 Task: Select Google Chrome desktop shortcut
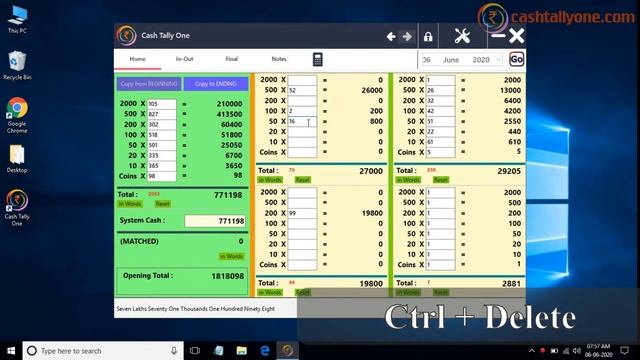tap(17, 115)
